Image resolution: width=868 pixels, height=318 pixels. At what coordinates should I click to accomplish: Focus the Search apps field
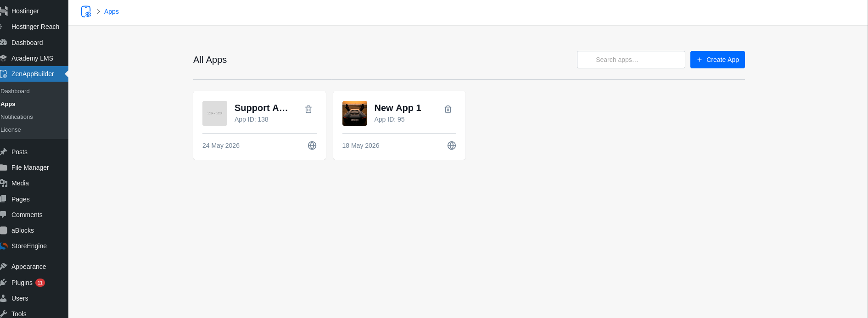631,60
